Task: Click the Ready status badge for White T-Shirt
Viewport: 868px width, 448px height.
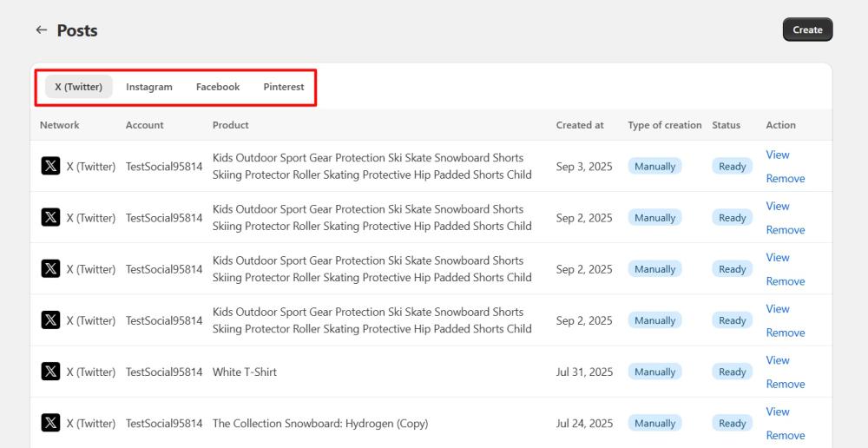Action: (x=732, y=372)
